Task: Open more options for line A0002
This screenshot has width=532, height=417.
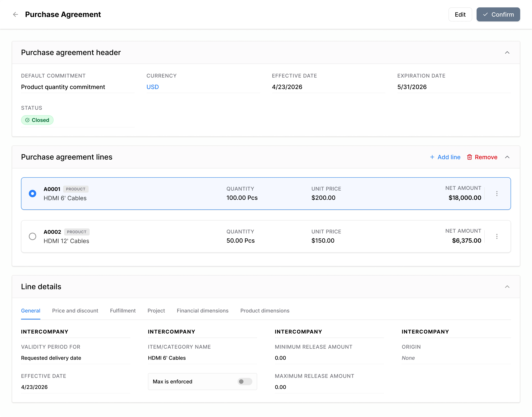Action: (x=497, y=236)
